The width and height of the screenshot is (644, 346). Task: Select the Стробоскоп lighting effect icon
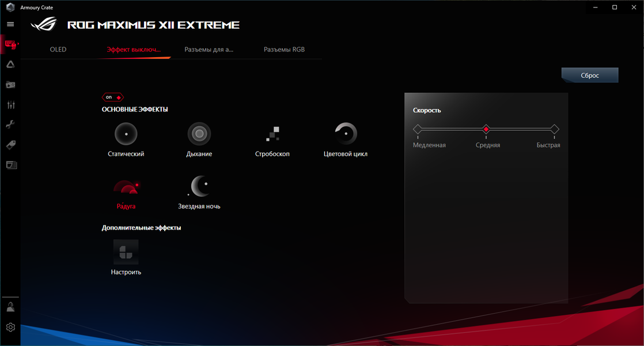(272, 134)
